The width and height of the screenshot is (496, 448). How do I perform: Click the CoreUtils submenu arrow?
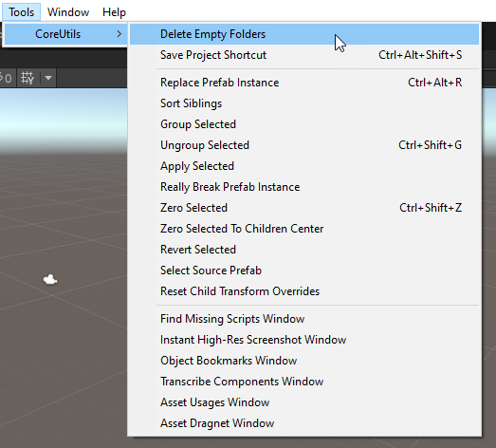(x=119, y=33)
